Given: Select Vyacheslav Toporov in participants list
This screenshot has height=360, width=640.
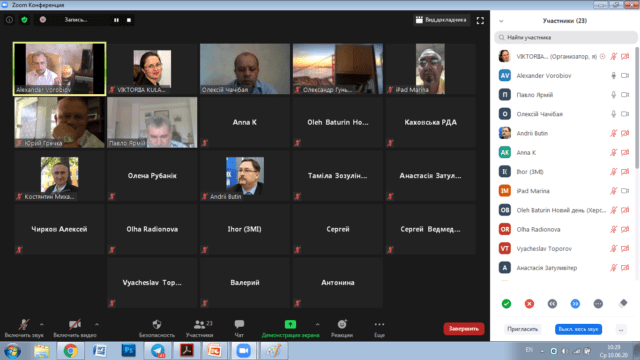Looking at the screenshot, I should [x=564, y=248].
